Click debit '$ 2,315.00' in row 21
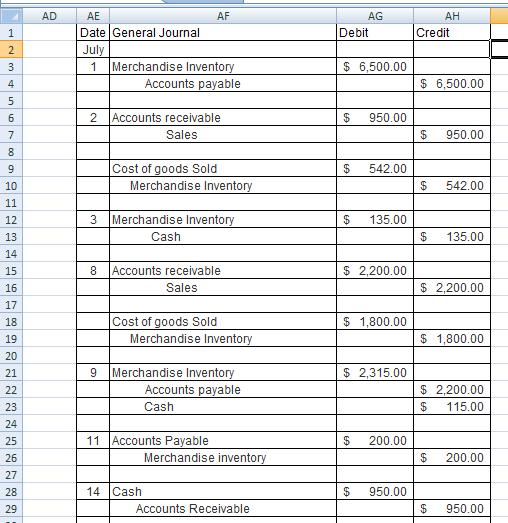 point(375,373)
